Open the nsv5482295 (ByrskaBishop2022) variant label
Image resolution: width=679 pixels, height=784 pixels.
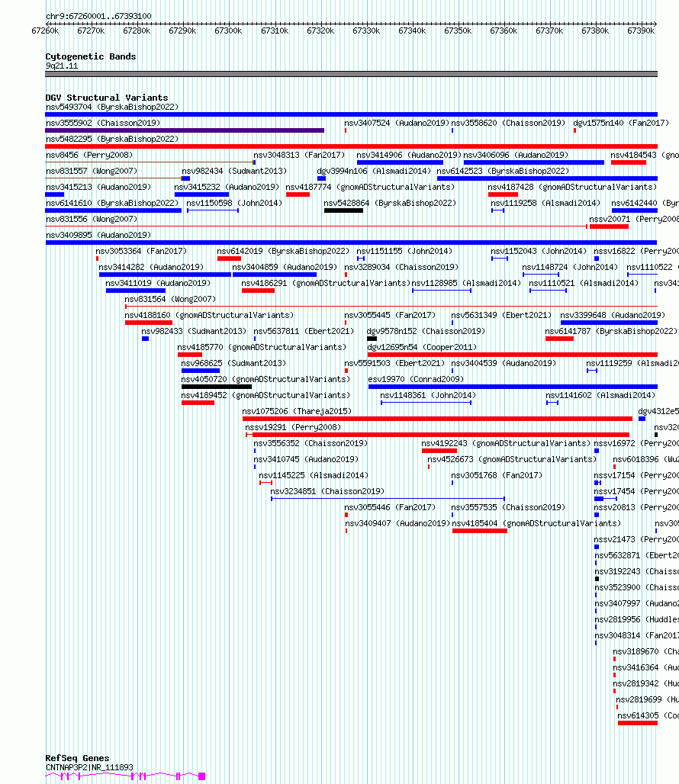point(112,139)
